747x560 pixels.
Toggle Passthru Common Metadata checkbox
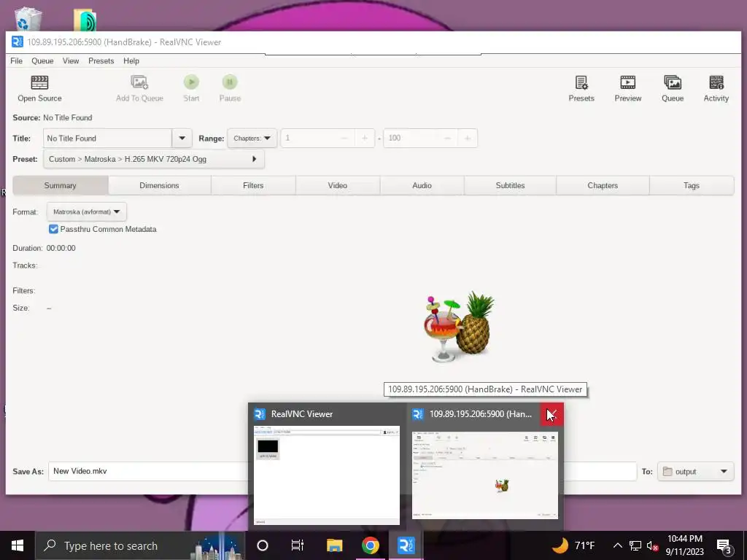53,229
